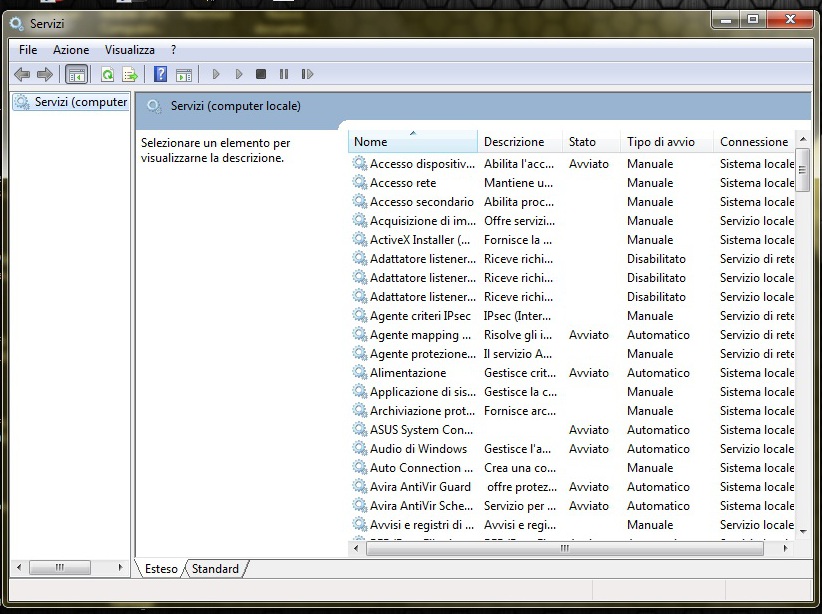Sort by the Stato column header
The height and width of the screenshot is (614, 822).
(583, 142)
